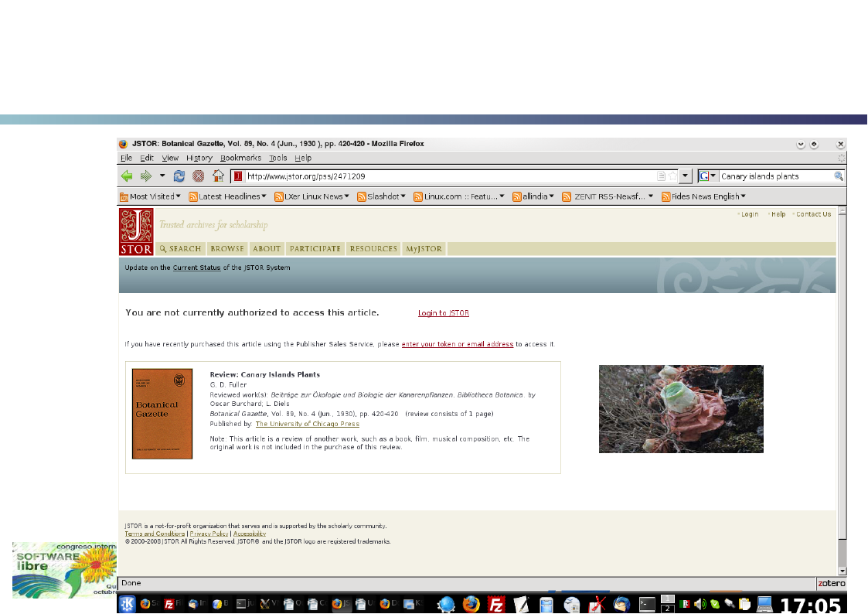Expand the Most Visited bookmarks folder
Screen dimensions: 868x614
pos(150,196)
